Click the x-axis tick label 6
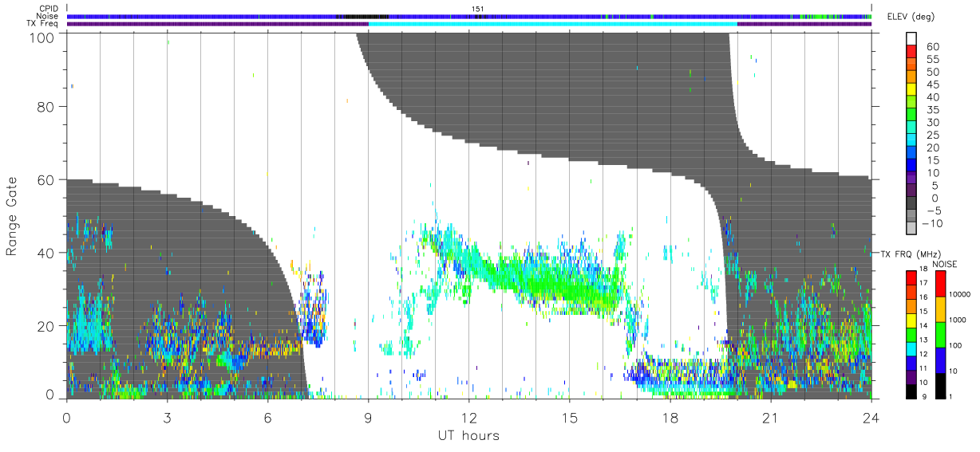The height and width of the screenshot is (452, 980). click(267, 417)
